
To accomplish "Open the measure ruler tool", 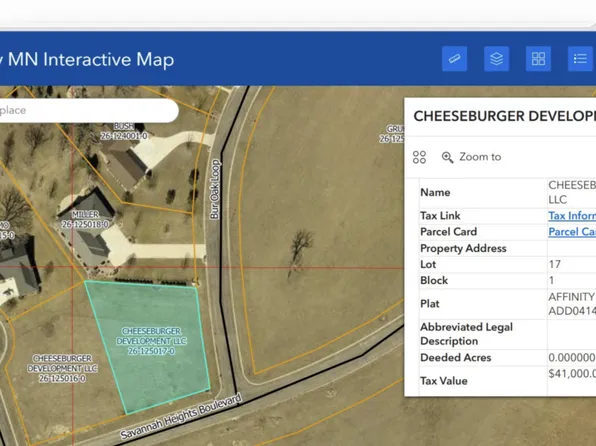I will [x=455, y=59].
